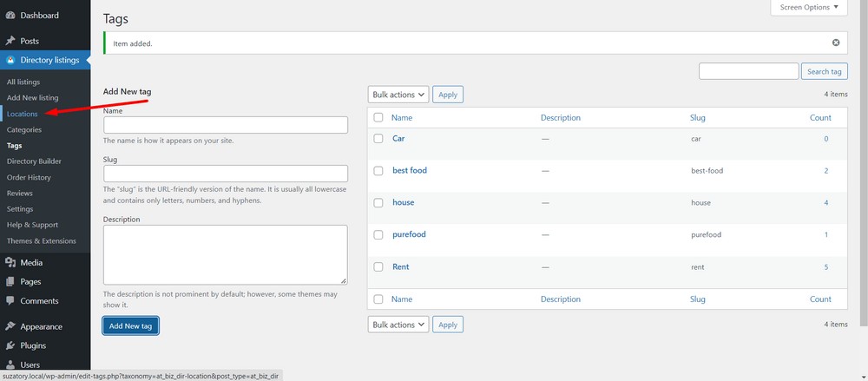The width and height of the screenshot is (868, 381).
Task: View the 5 listings for Rent tag
Action: (x=826, y=267)
